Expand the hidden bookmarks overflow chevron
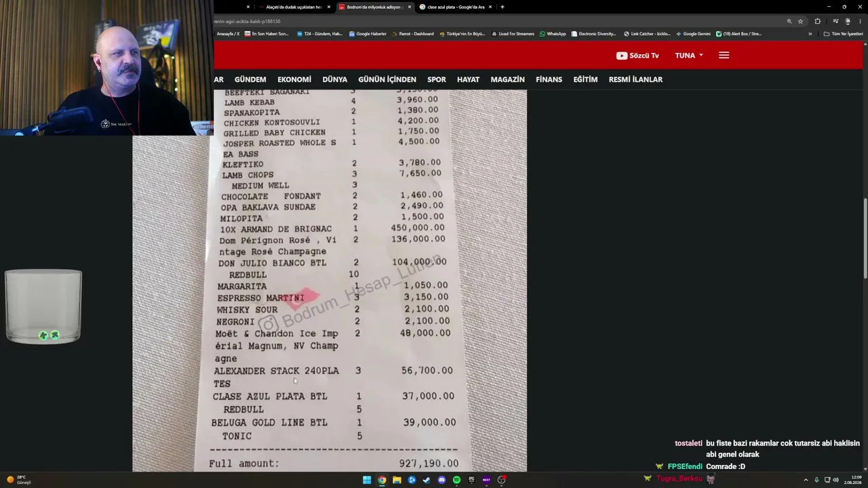 (x=810, y=34)
